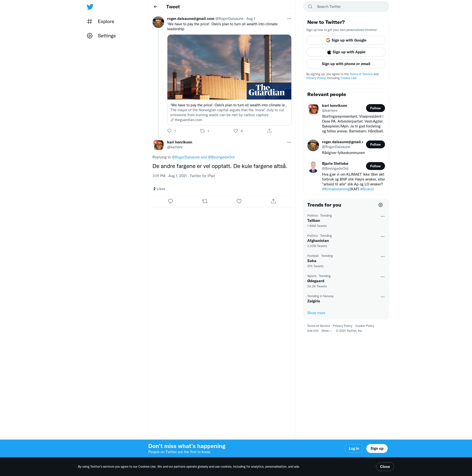Open the theguardian.com link
The height and width of the screenshot is (476, 472).
click(188, 120)
